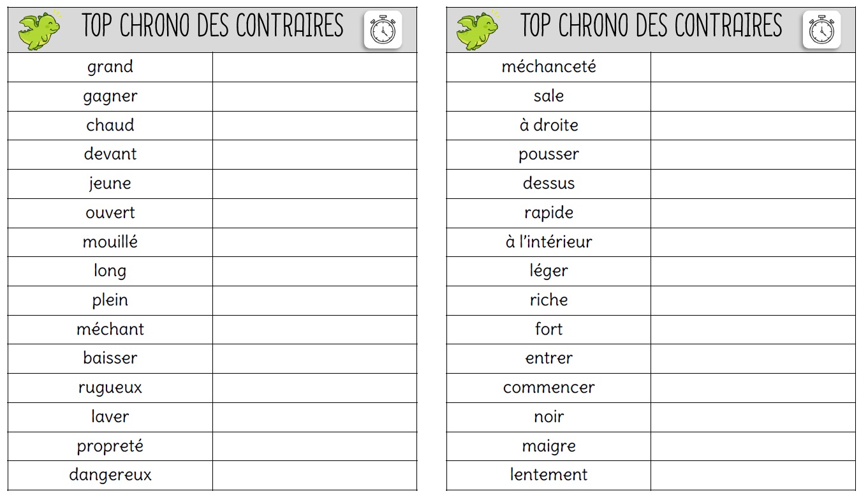The height and width of the screenshot is (498, 868).
Task: Select the blank cell beside 'méchanceté'
Action: [753, 67]
